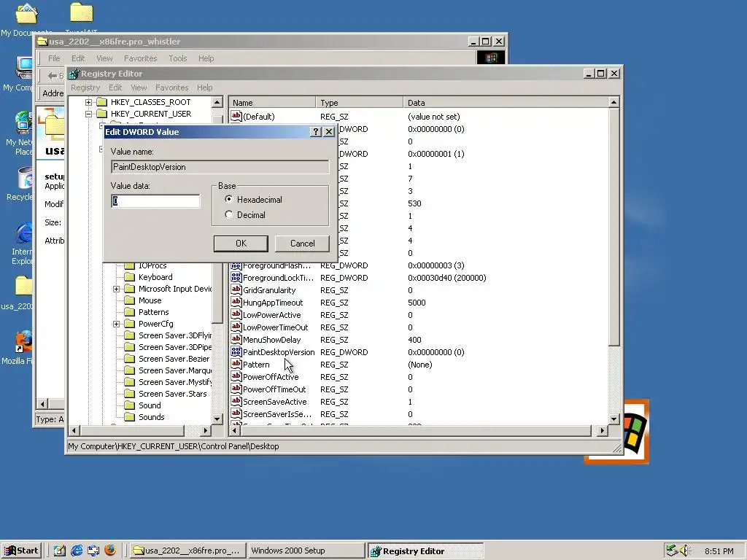This screenshot has height=560, width=747.
Task: Cancel the Edit DWORD Value dialog
Action: [x=302, y=244]
